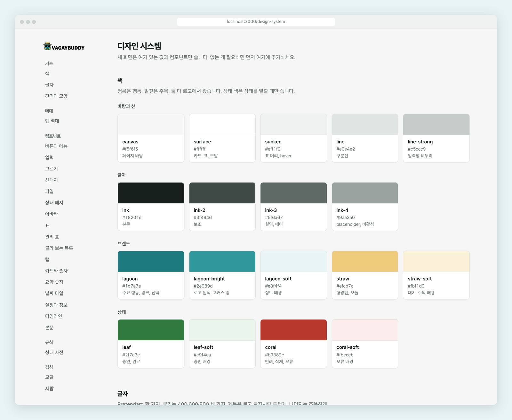
Task: Click the browser address bar
Action: 256,22
